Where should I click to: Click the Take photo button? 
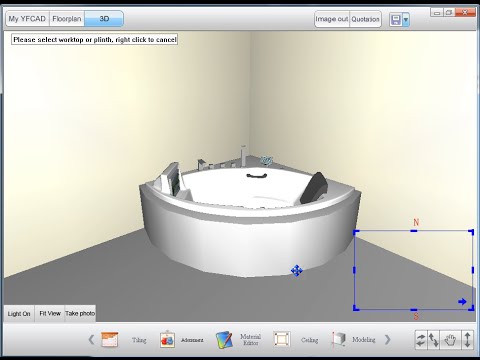pos(80,313)
